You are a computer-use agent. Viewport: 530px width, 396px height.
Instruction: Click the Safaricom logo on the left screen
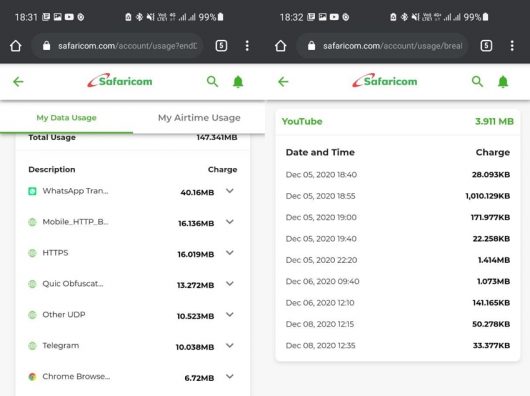tap(120, 81)
